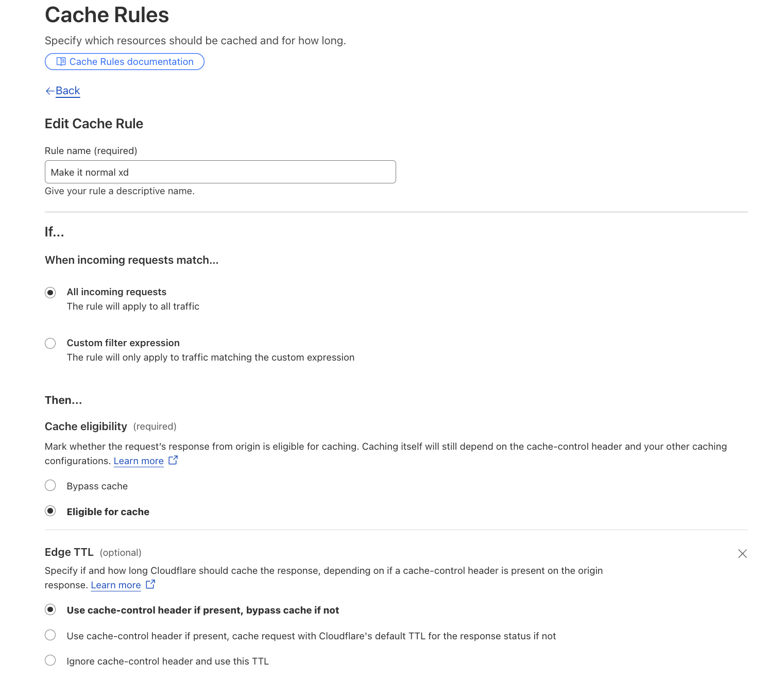
Task: Go back using the Back link
Action: click(x=67, y=91)
